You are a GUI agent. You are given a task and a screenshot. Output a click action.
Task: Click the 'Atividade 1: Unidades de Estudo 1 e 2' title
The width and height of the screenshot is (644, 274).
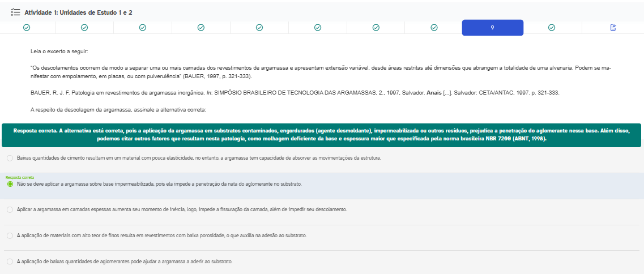coord(78,12)
